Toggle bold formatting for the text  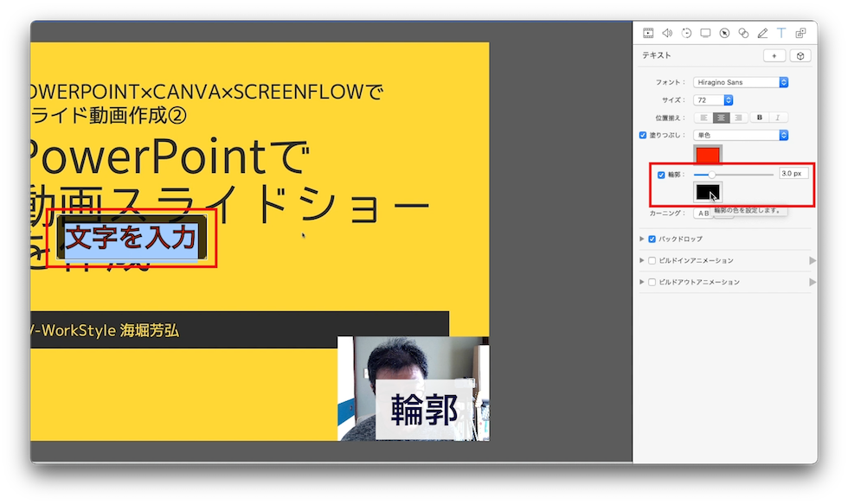coord(760,118)
